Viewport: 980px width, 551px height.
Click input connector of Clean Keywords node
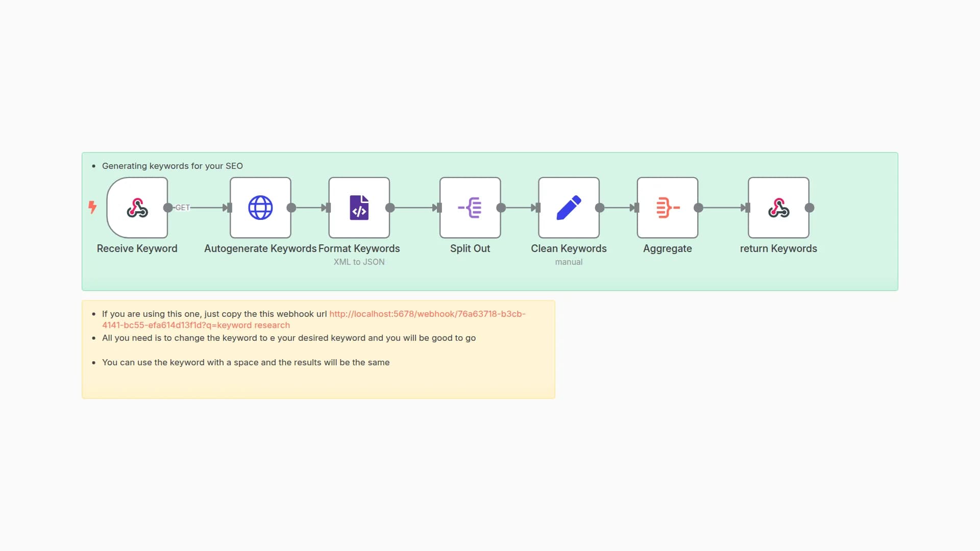tap(538, 208)
